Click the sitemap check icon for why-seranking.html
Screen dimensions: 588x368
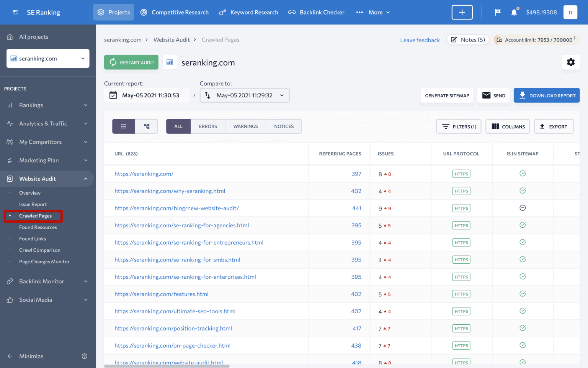coord(523,191)
